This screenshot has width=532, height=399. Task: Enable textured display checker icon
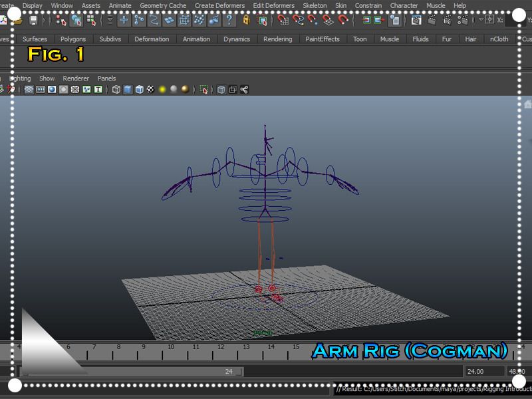click(151, 90)
